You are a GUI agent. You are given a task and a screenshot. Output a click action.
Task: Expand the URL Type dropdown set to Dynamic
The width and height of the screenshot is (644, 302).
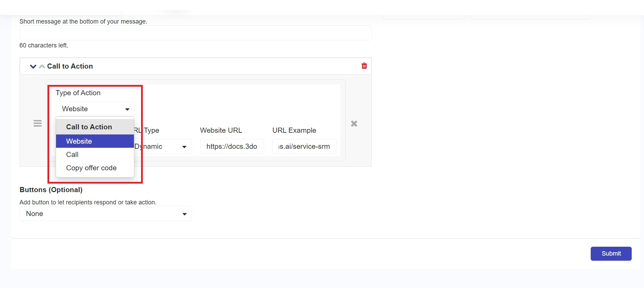163,146
